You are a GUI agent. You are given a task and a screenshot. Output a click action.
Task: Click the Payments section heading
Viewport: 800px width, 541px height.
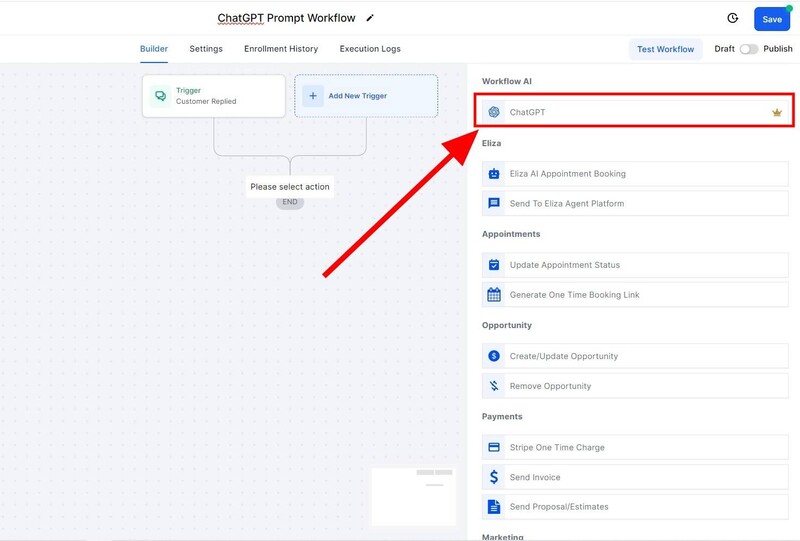[502, 416]
